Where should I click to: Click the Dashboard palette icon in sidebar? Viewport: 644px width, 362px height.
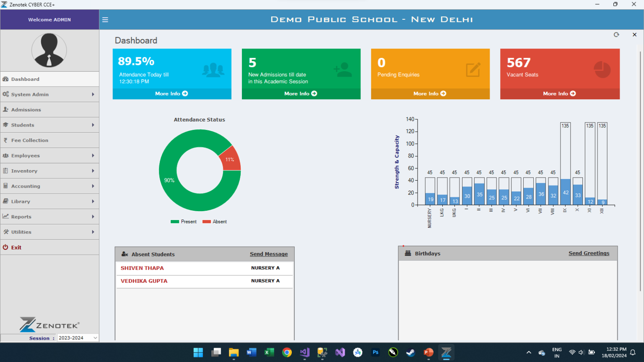tap(5, 79)
